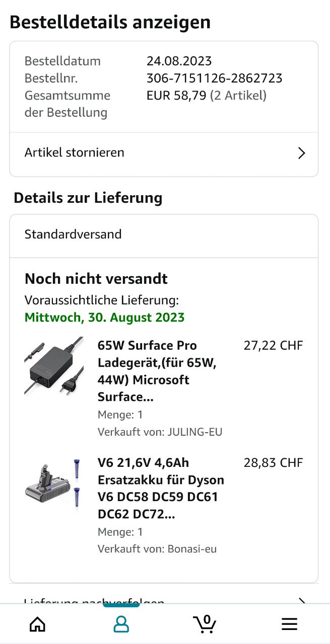Viewport: 330px width, 644px height.
Task: Tap delivery date Mittwoch, 30. August 2023
Action: click(x=104, y=317)
